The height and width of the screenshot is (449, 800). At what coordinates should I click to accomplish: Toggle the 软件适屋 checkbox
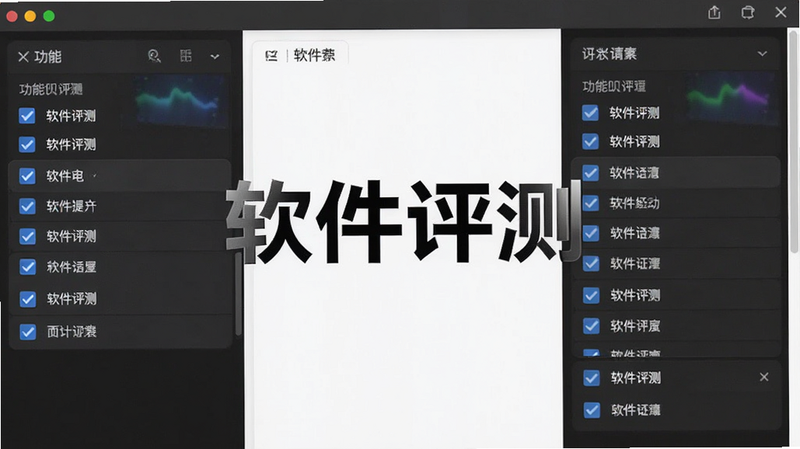27,267
